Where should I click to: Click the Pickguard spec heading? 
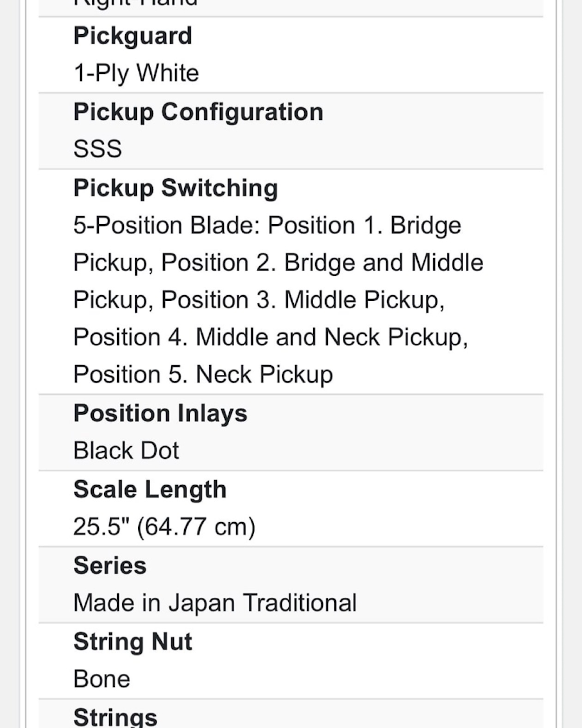pos(133,36)
